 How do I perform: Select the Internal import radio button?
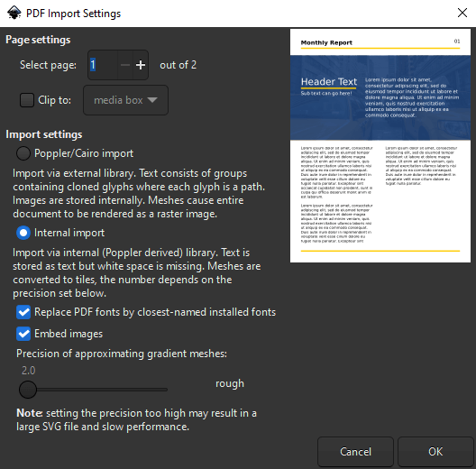pyautogui.click(x=23, y=233)
